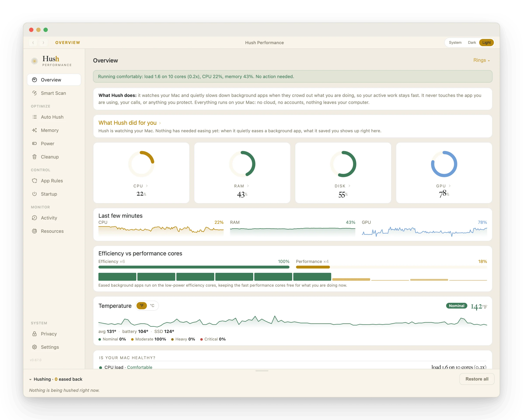Click the Settings gear icon
This screenshot has height=420, width=523.
34,347
